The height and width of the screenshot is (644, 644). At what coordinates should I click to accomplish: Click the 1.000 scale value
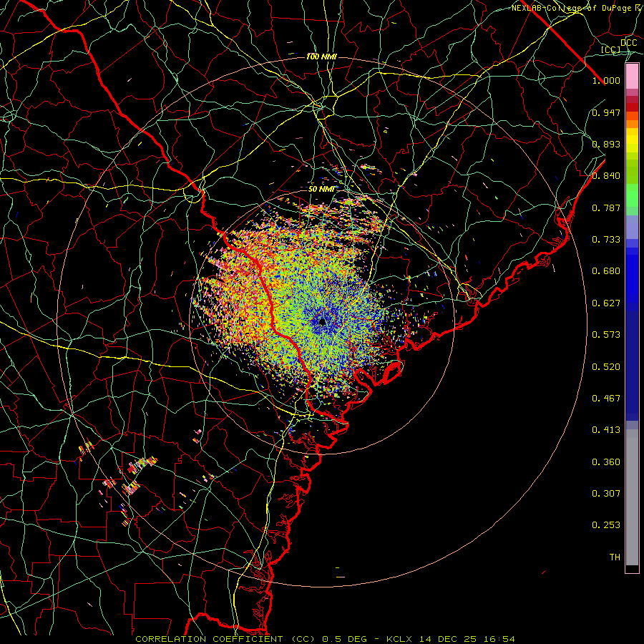tap(606, 80)
